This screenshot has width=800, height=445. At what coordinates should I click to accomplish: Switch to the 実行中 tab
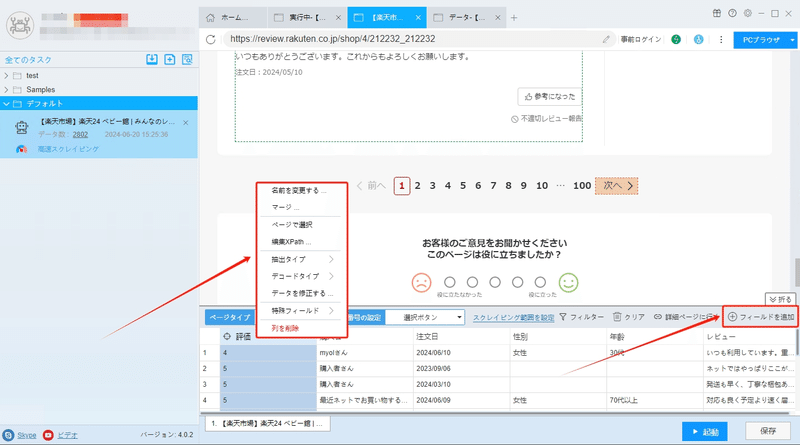point(307,18)
